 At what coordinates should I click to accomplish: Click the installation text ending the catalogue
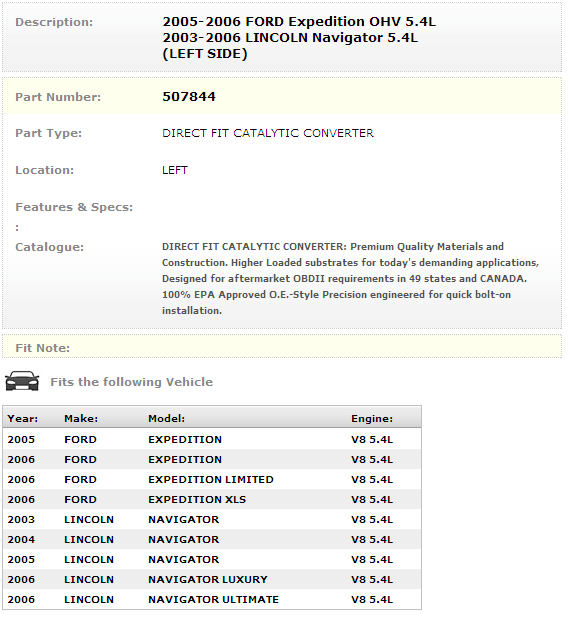[x=192, y=311]
